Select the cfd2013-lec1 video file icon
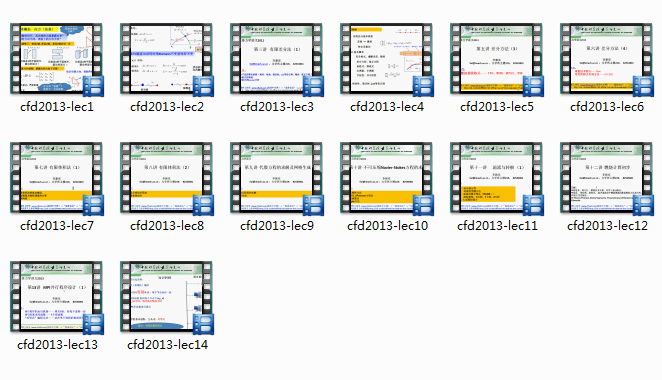Viewport: 662px width, 380px height. (57, 59)
